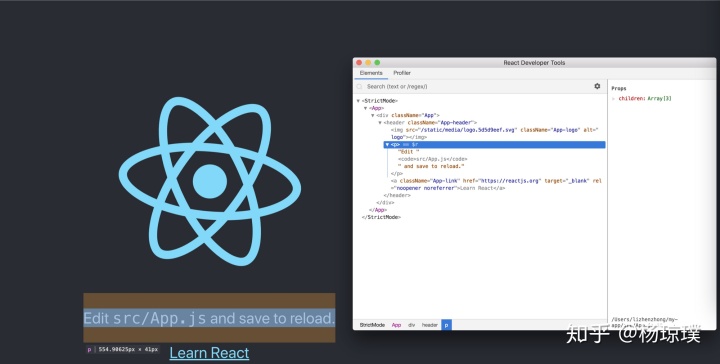720x364 pixels.
Task: Select the highlighted <p> == $r row
Action: coord(495,145)
